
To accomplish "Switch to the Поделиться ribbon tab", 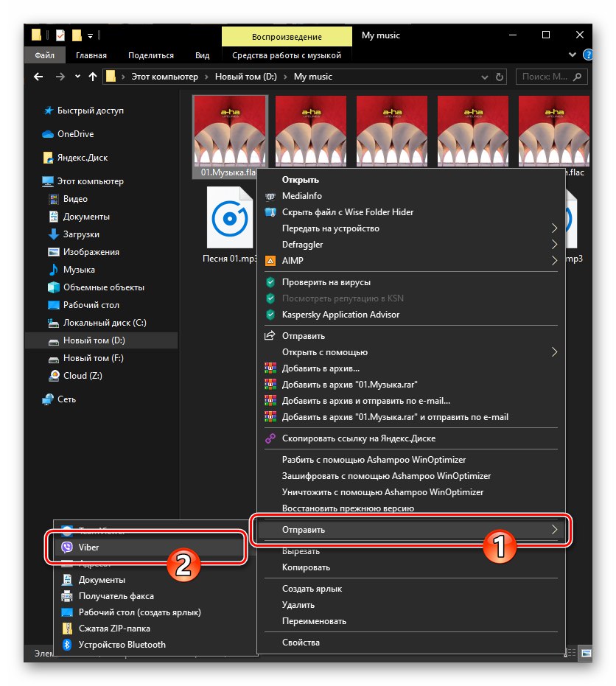I will (151, 55).
